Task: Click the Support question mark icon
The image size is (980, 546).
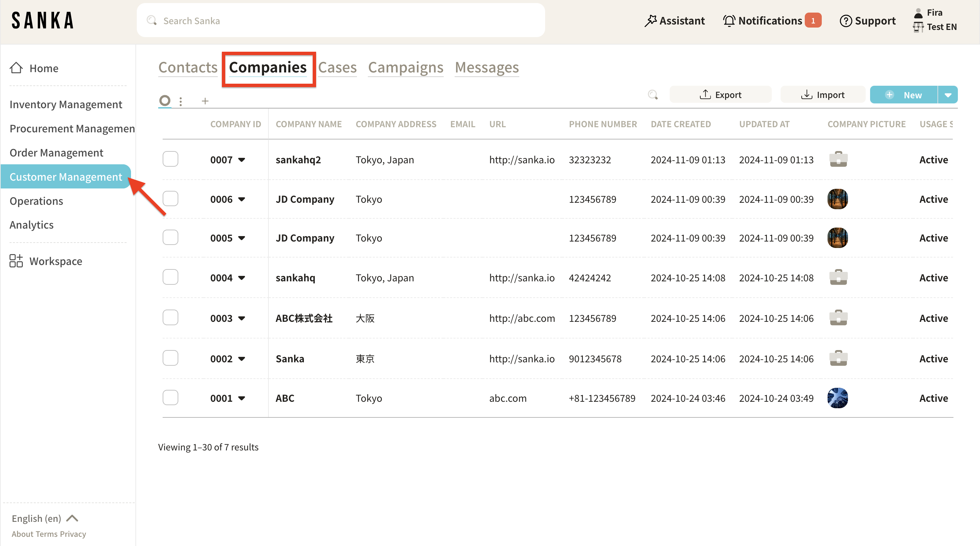Action: pyautogui.click(x=845, y=20)
